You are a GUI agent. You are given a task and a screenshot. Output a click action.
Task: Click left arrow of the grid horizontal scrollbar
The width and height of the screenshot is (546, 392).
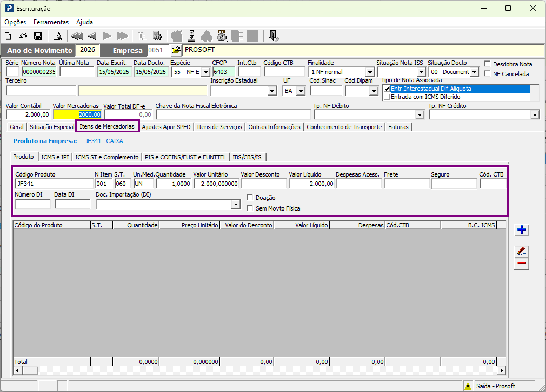point(17,371)
